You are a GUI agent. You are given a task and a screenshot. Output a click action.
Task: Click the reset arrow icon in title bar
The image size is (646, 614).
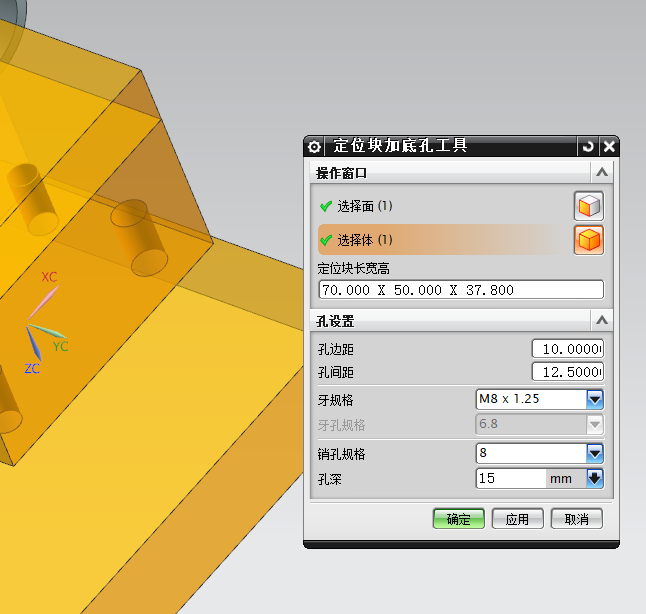point(588,146)
